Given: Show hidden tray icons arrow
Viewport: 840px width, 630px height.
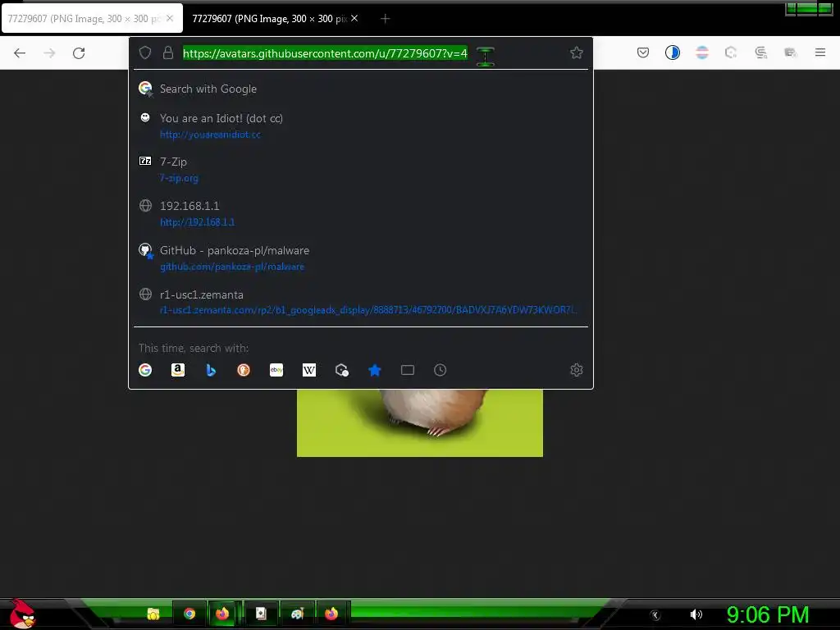Looking at the screenshot, I should (655, 615).
